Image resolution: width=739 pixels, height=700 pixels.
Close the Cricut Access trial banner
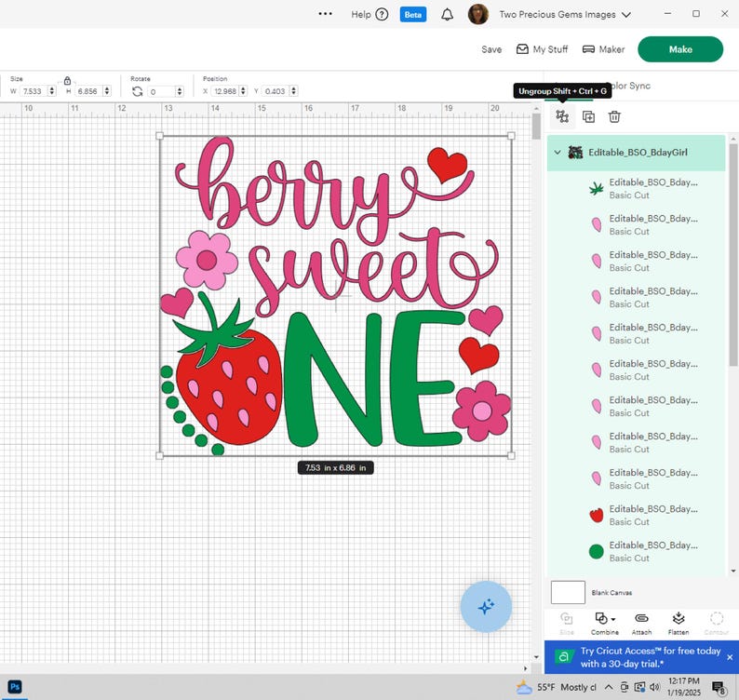(730, 657)
